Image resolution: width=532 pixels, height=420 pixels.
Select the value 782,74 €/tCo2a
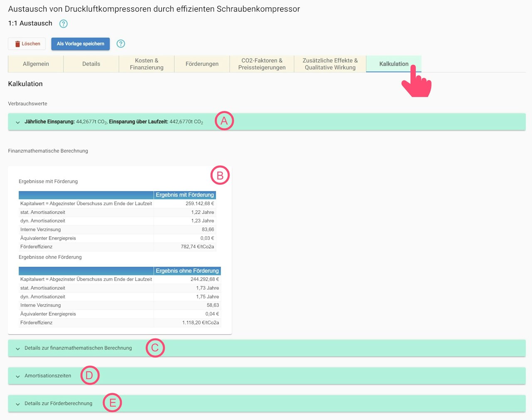[197, 247]
